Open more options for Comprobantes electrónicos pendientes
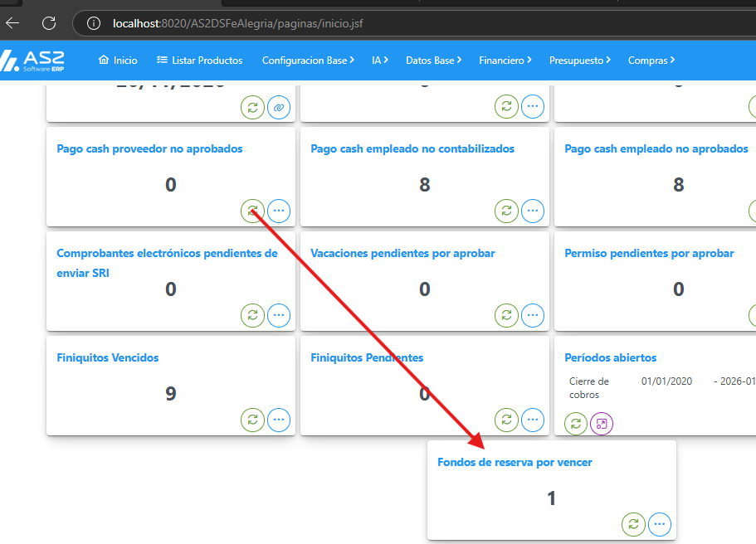 pos(279,316)
